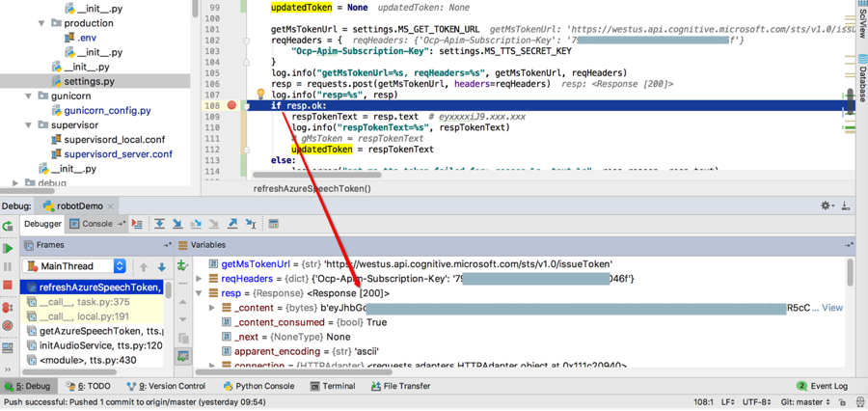
Task: Click the Rerun robotDemo debug icon
Action: [x=8, y=226]
